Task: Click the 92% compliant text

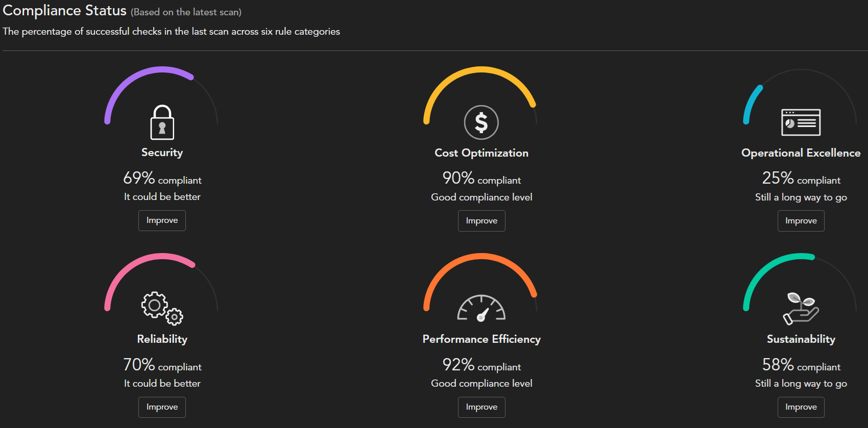Action: [481, 365]
